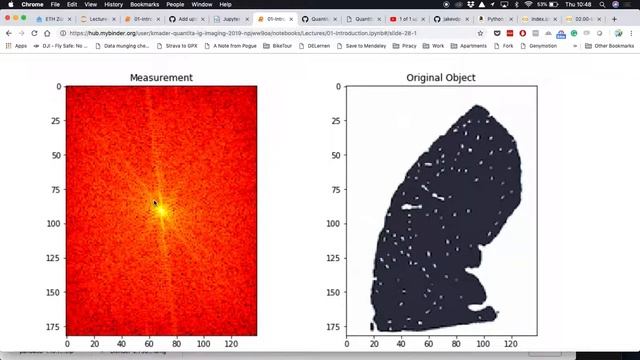Open the blue badge extension icon
The height and width of the screenshot is (360, 640).
[561, 34]
